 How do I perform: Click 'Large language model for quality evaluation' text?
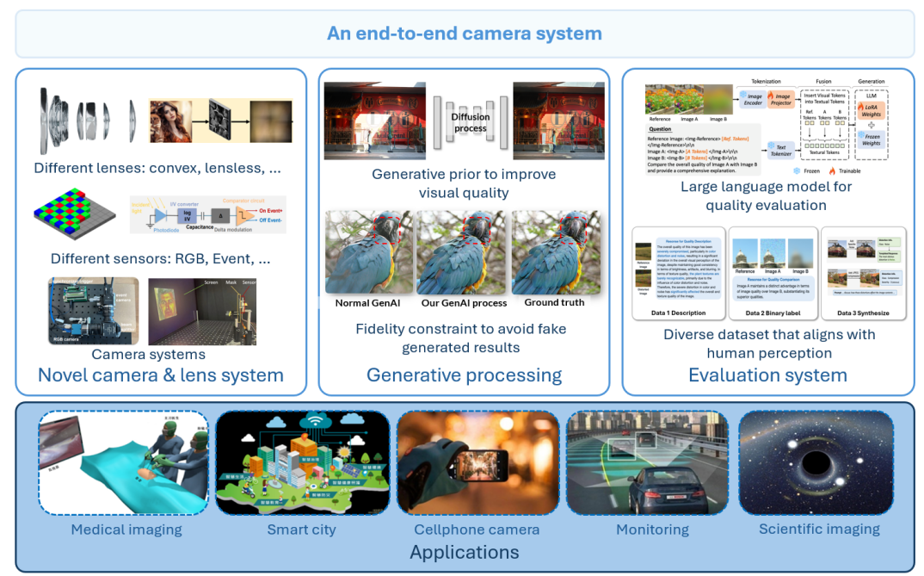point(766,195)
